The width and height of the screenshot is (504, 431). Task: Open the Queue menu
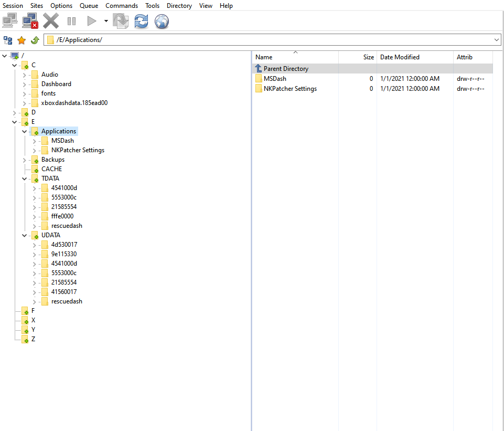click(89, 6)
